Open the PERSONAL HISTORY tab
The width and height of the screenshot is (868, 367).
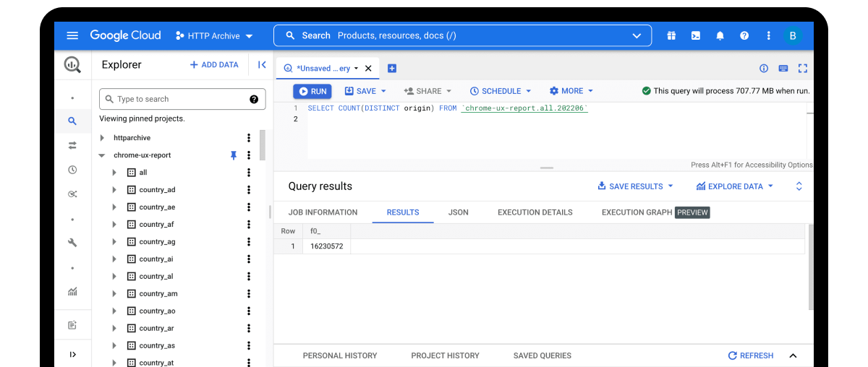pos(340,355)
